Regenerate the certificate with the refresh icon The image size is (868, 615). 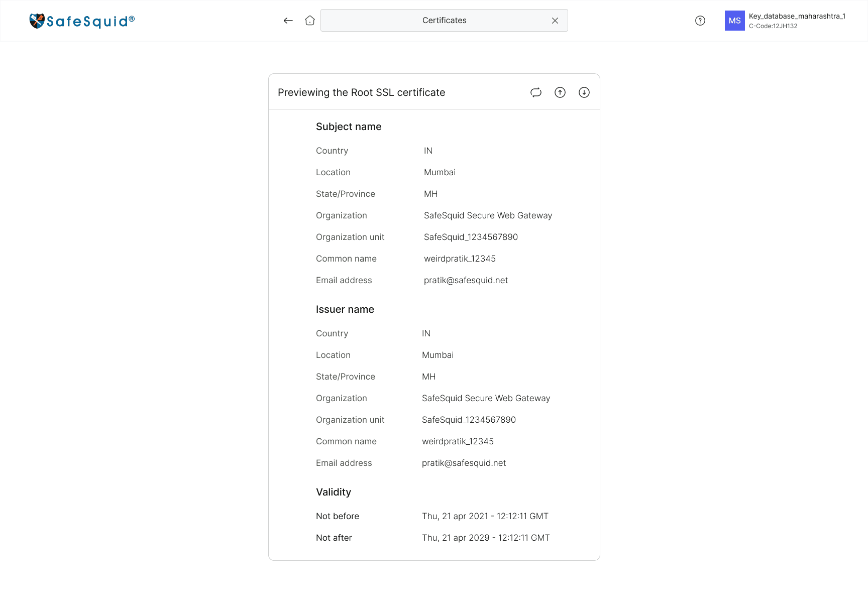pos(536,92)
